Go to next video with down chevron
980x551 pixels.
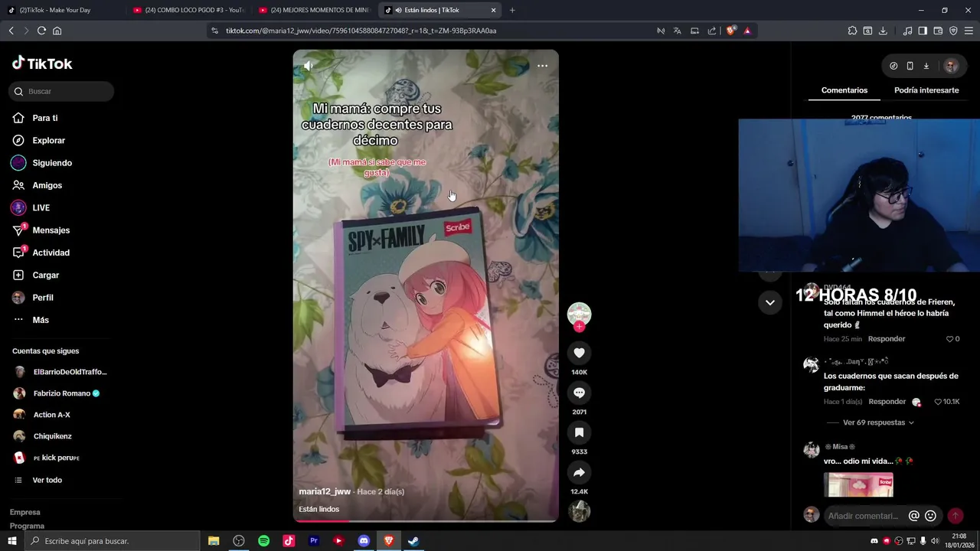[770, 302]
